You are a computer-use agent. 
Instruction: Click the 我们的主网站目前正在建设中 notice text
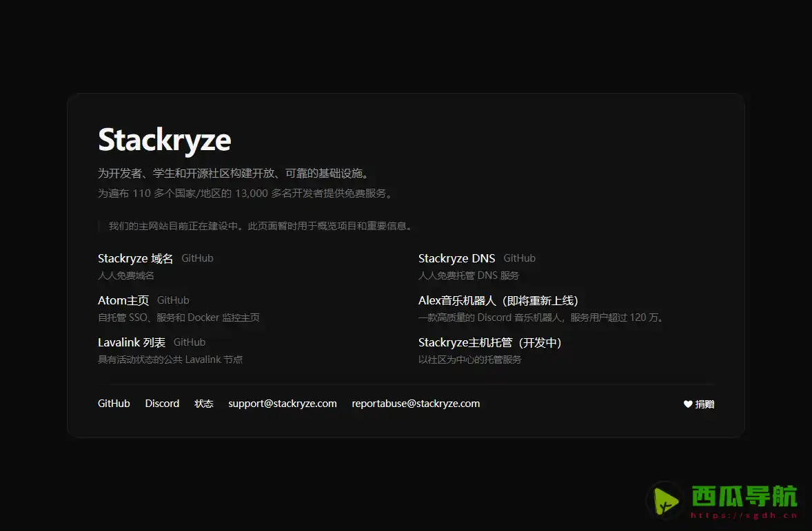coord(260,226)
